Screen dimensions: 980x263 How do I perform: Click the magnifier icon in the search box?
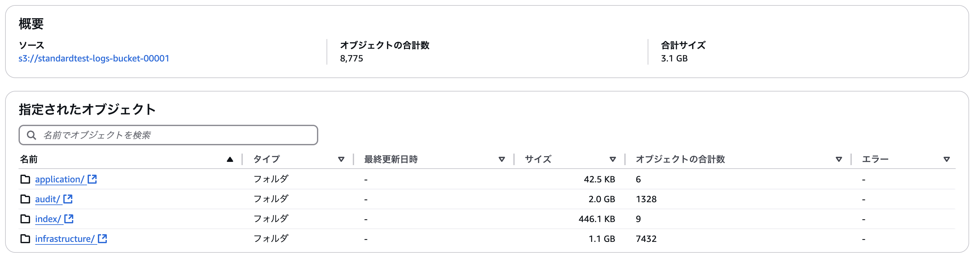tap(32, 135)
